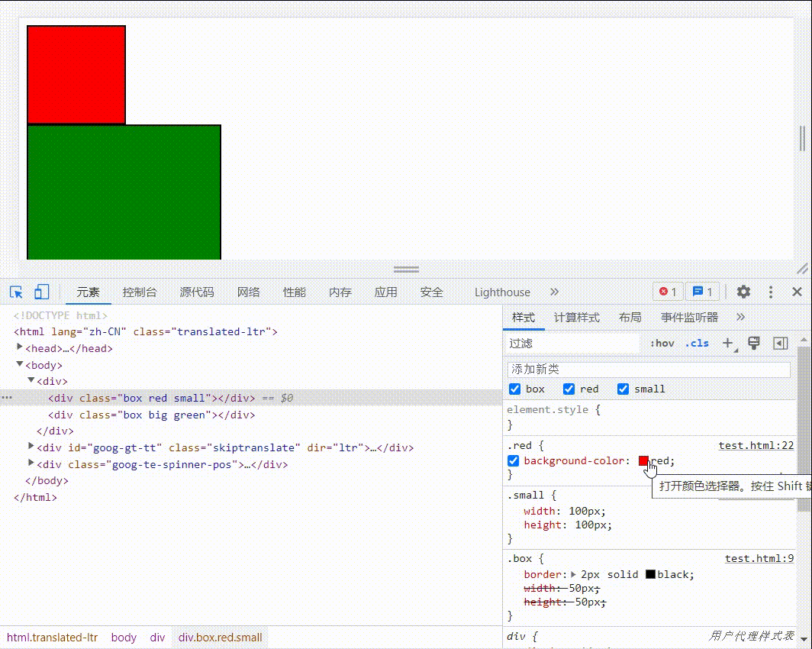Toggle the rendering emulation brush icon

click(754, 343)
